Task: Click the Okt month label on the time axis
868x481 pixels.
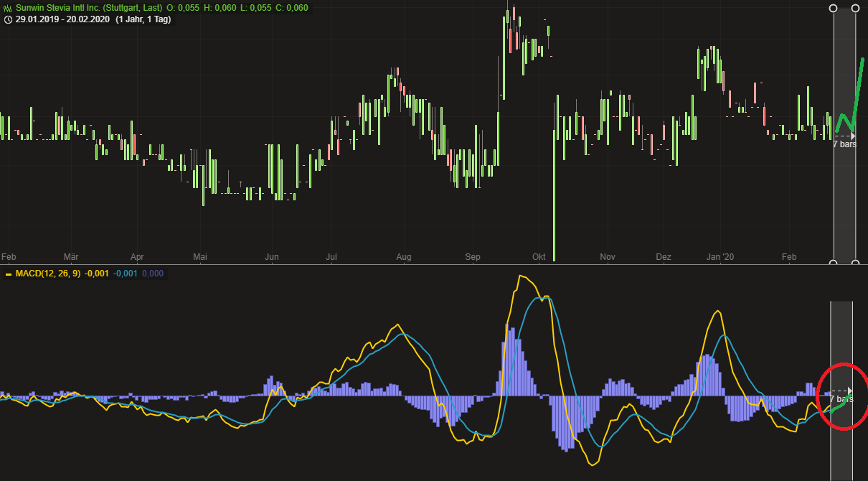Action: click(x=539, y=256)
